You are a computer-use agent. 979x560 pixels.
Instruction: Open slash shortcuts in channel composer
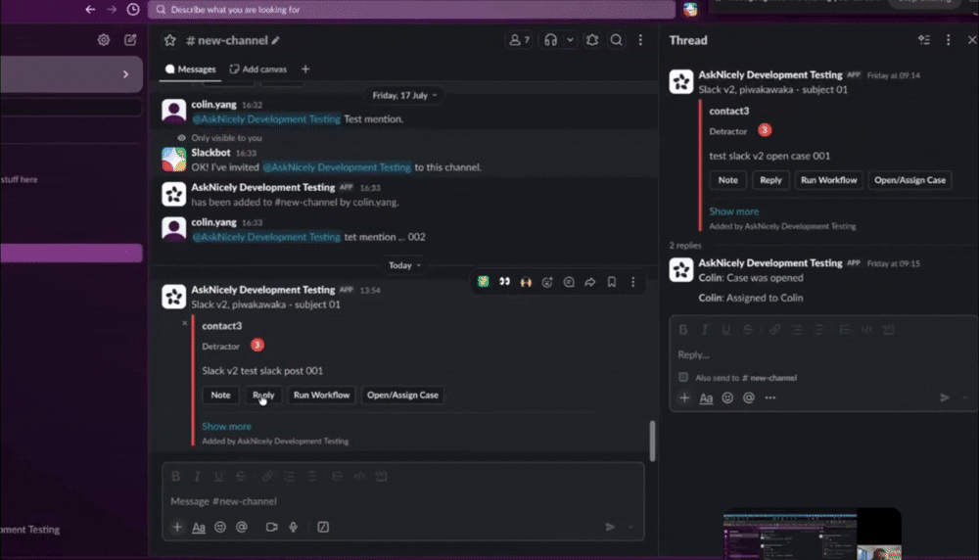[x=323, y=527]
